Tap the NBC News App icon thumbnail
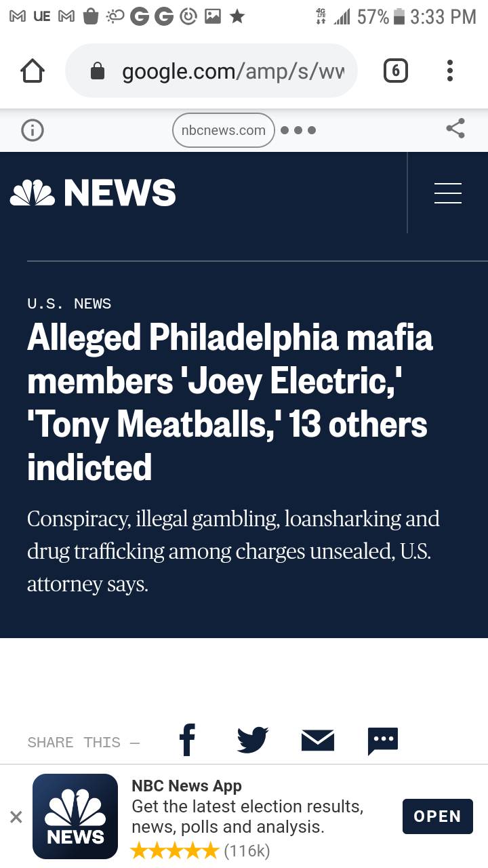This screenshot has width=488, height=868. pos(75,816)
